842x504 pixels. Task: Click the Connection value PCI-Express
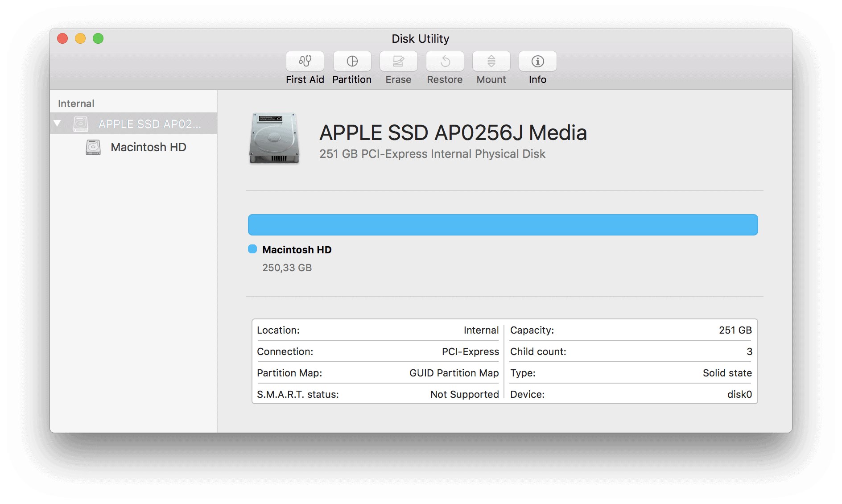(471, 351)
